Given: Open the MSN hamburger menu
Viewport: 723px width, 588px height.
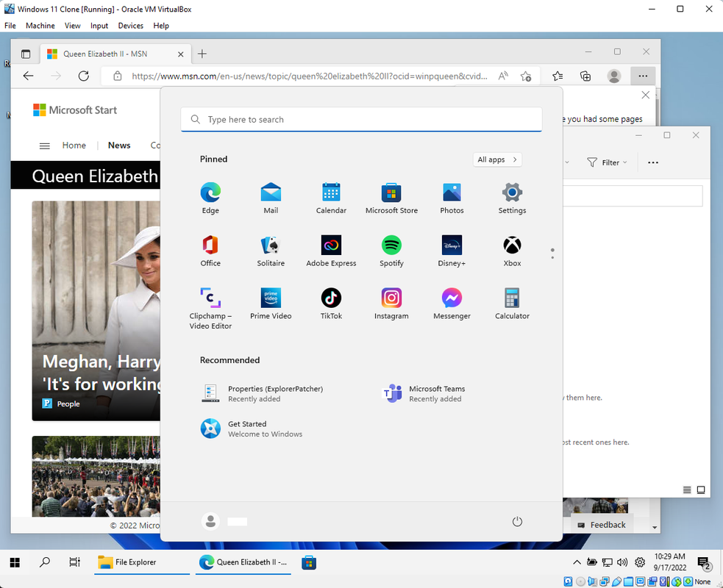Looking at the screenshot, I should (x=45, y=146).
